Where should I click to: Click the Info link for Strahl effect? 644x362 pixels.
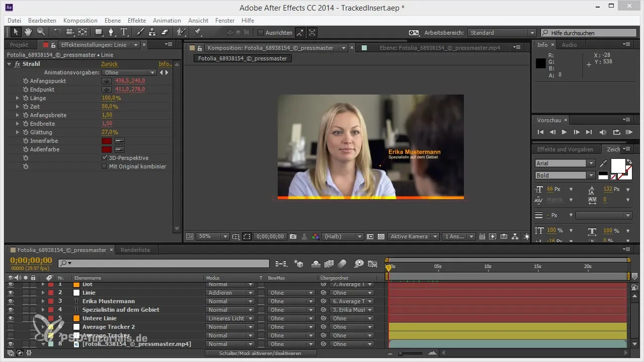(x=165, y=64)
